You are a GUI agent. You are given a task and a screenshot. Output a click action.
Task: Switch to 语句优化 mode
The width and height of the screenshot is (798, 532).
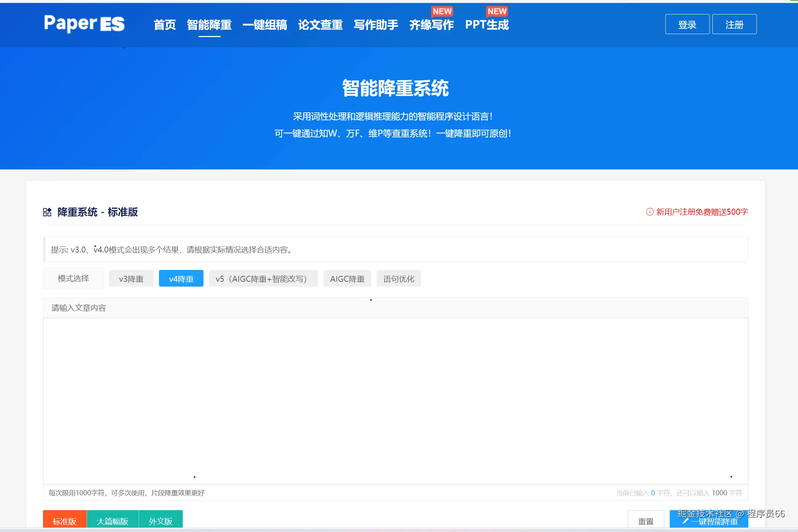[399, 279]
